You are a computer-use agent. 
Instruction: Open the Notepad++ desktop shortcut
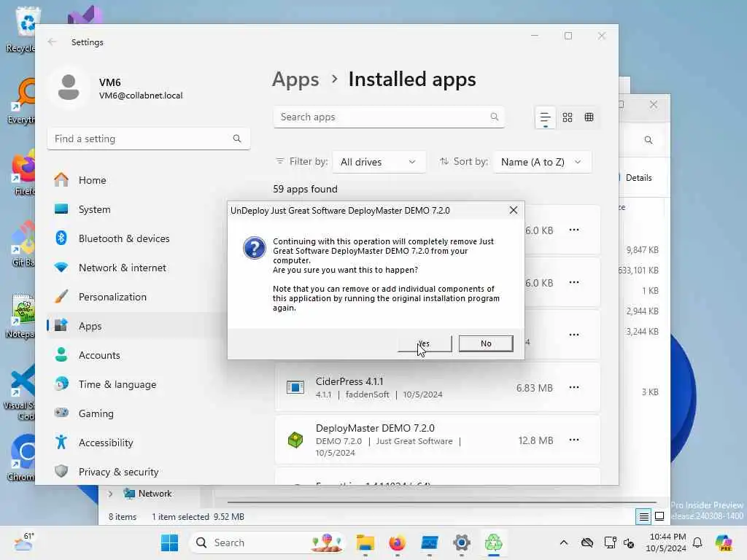(x=20, y=315)
